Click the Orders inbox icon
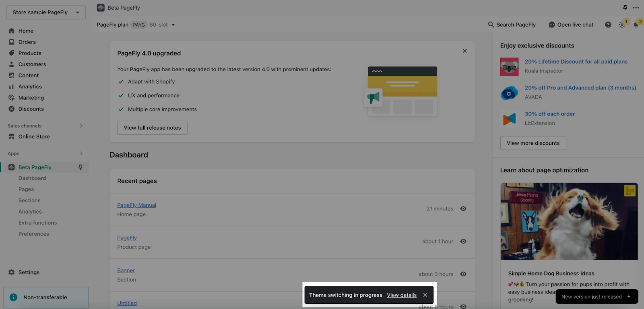644x309 pixels. click(12, 42)
